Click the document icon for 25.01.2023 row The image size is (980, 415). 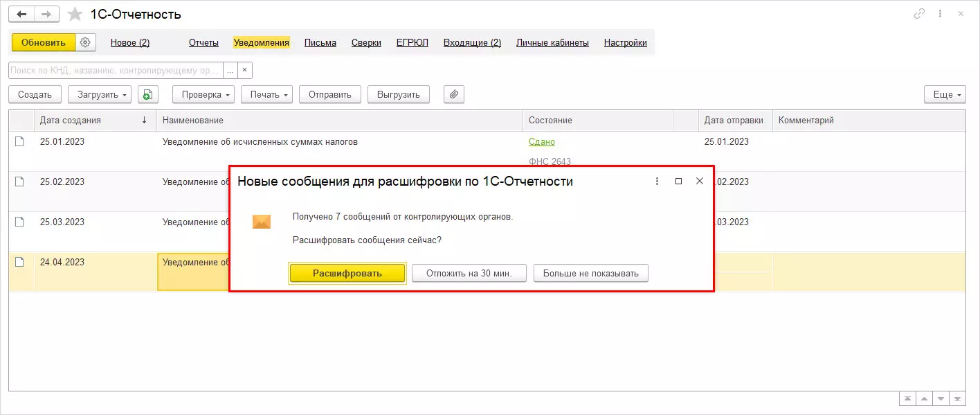[20, 141]
